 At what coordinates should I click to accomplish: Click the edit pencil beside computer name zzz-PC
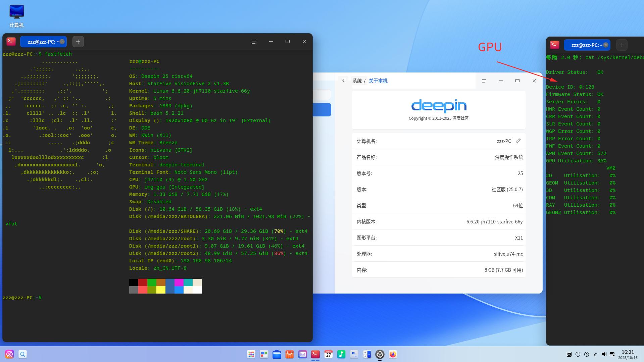518,141
